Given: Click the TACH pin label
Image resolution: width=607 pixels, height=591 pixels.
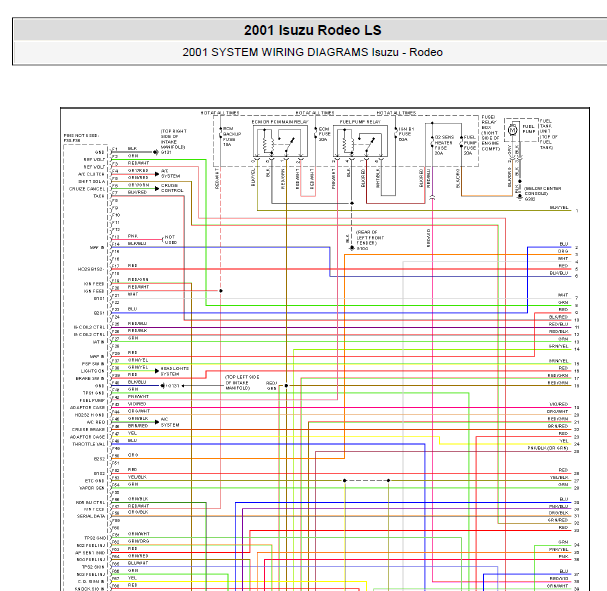Looking at the screenshot, I should [x=99, y=196].
